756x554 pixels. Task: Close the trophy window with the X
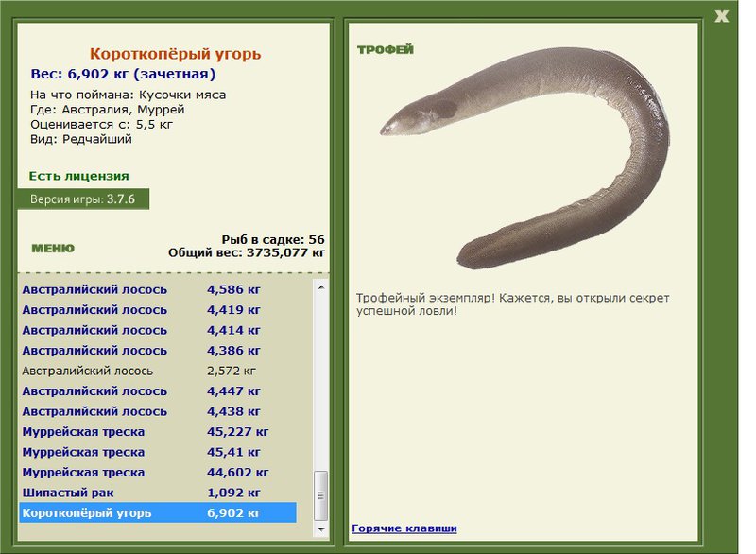[x=721, y=16]
